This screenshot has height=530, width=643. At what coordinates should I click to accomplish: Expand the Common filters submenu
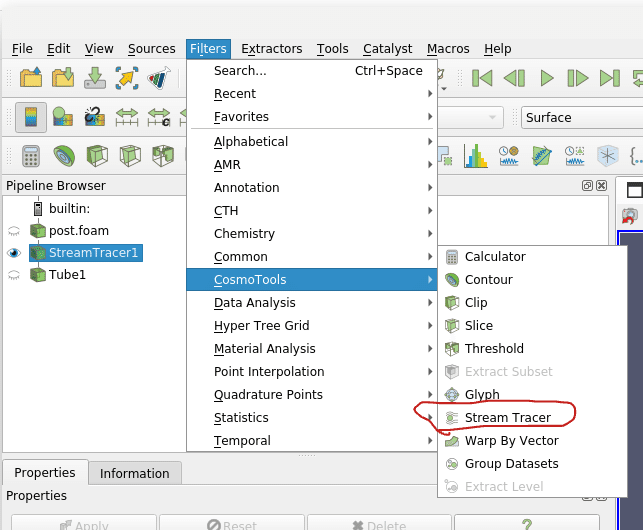(312, 257)
